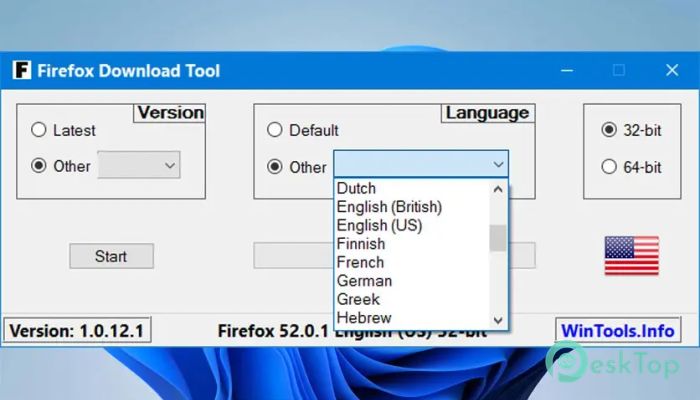
Task: Click the Firefox 52.0.1 status text
Action: tap(273, 331)
